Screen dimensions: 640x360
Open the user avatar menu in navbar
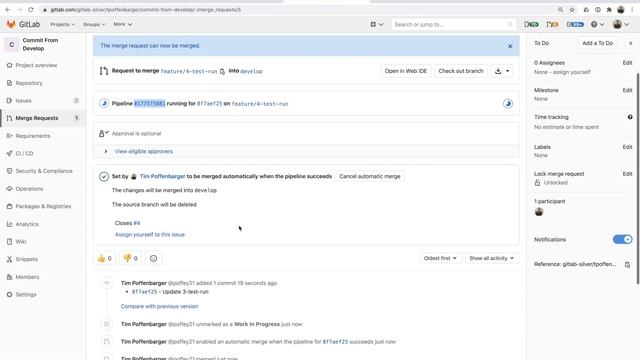pyautogui.click(x=621, y=24)
